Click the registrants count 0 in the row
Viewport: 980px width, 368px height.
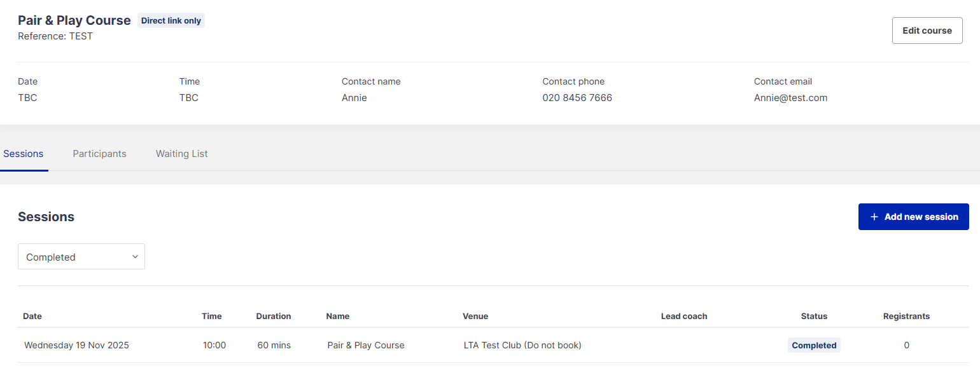click(x=906, y=345)
